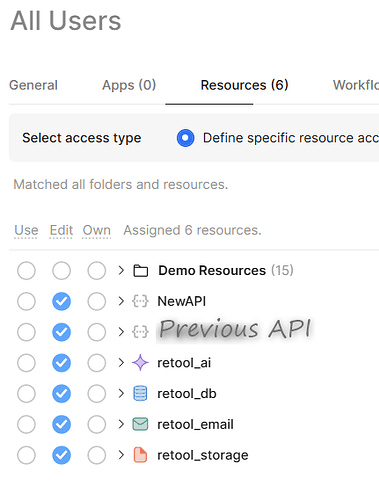379x500 pixels.
Task: Click the All Users heading
Action: tap(66, 21)
